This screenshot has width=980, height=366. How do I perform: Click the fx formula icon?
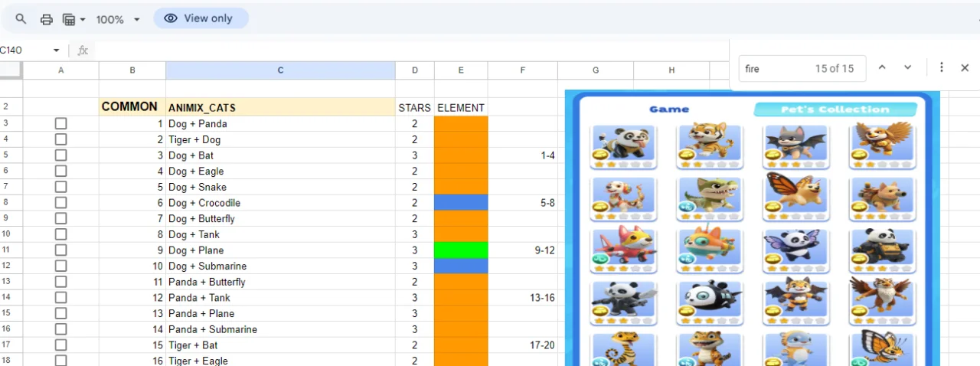pos(83,51)
